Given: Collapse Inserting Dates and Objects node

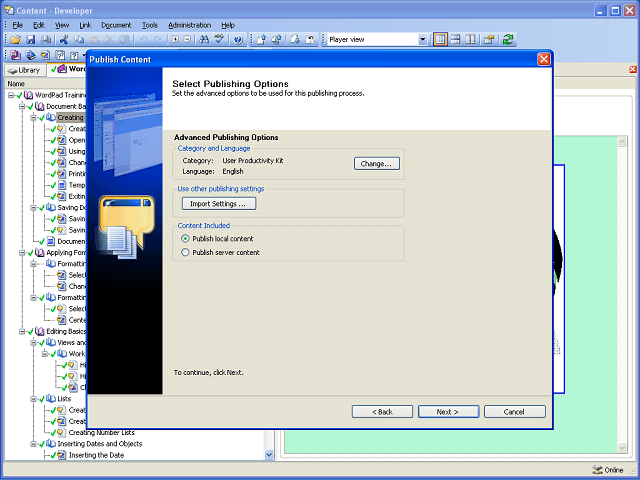Looking at the screenshot, I should [33, 444].
